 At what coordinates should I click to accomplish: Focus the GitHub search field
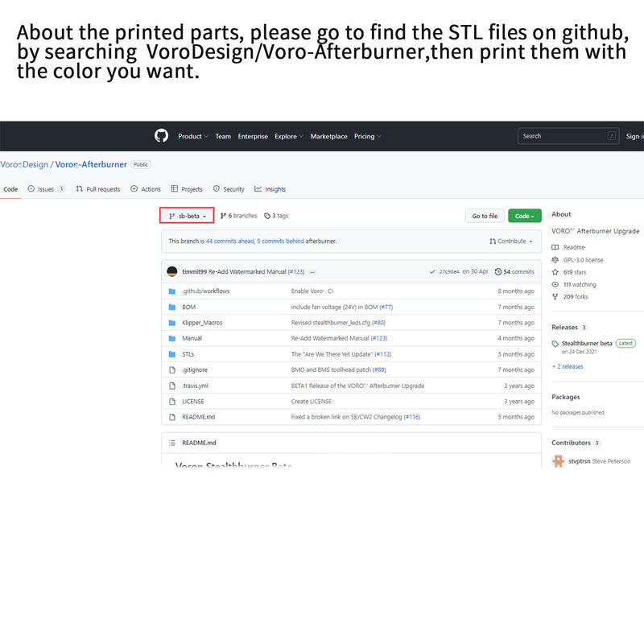[568, 136]
